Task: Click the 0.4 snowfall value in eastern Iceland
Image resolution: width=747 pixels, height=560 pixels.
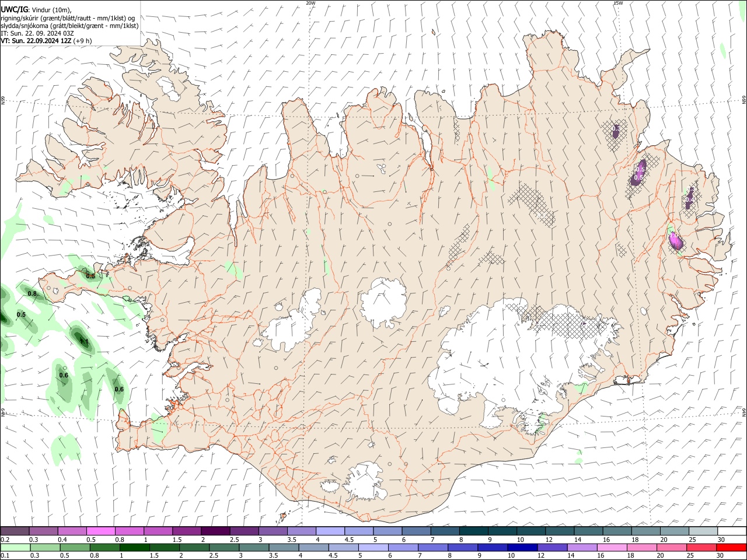Action: 690,199
